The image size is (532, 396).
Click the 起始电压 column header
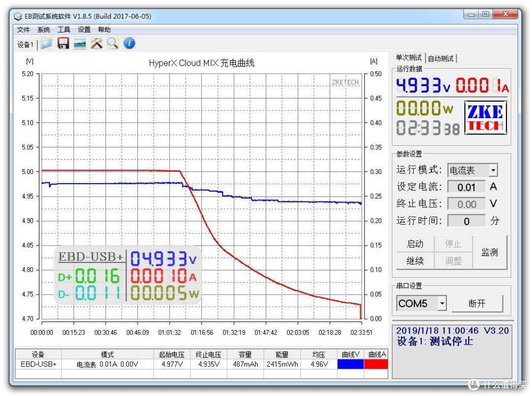[172, 354]
